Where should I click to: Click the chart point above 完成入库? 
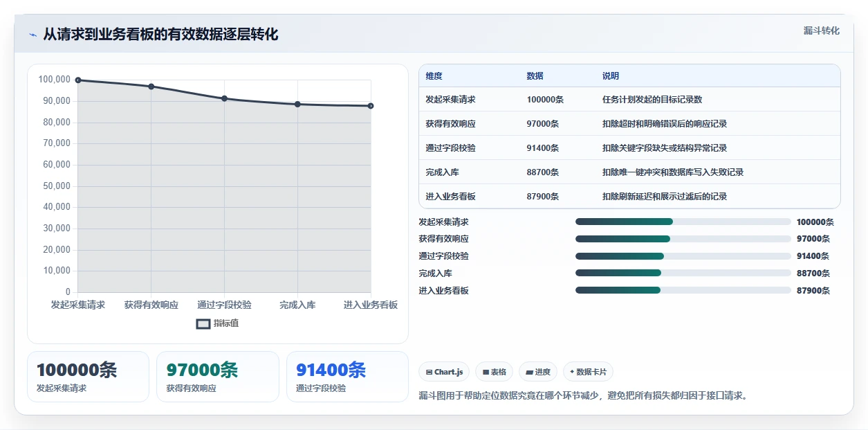297,104
